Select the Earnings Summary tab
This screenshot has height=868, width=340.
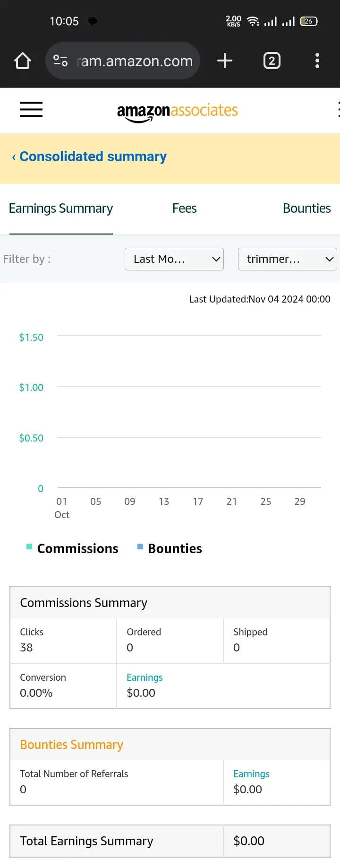click(61, 208)
